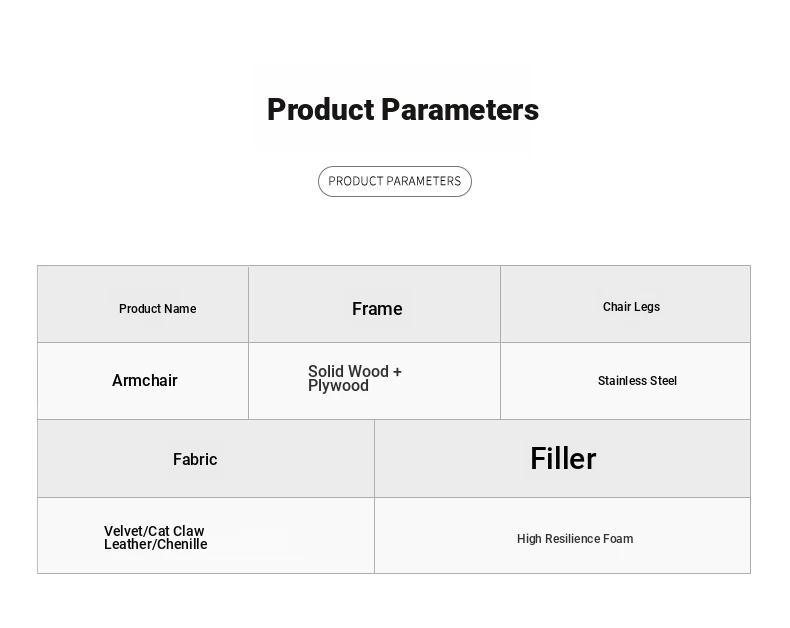This screenshot has height=628, width=790.
Task: Select the large Filler header cell
Action: coord(563,459)
